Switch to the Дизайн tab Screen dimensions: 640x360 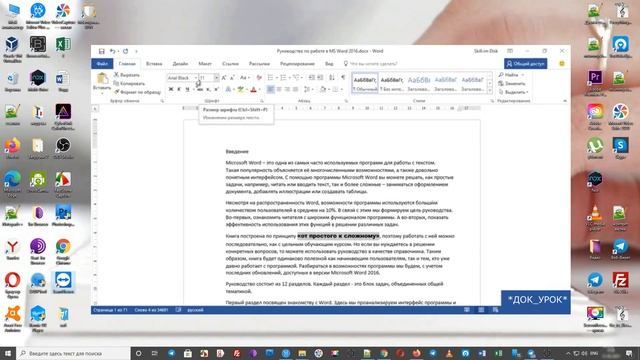coord(180,64)
